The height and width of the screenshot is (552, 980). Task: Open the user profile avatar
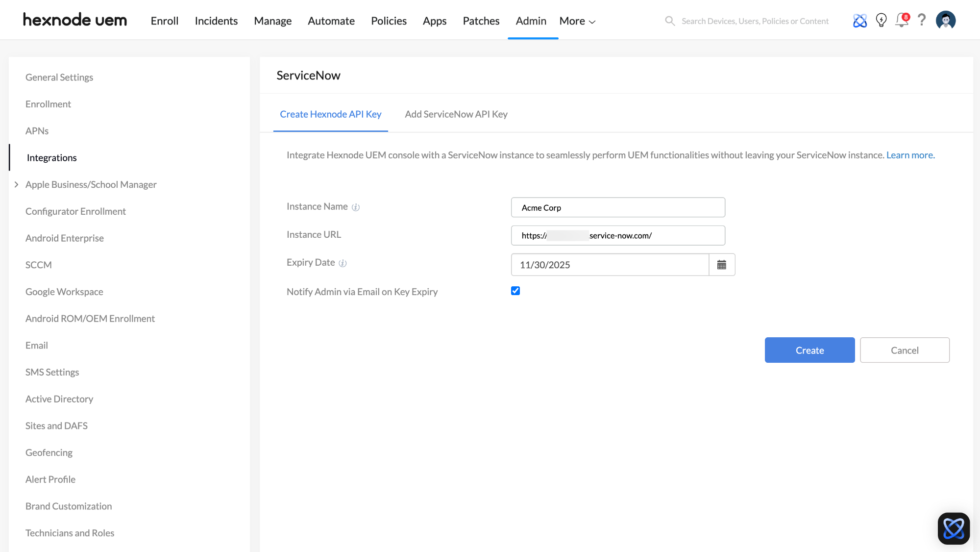pos(945,21)
